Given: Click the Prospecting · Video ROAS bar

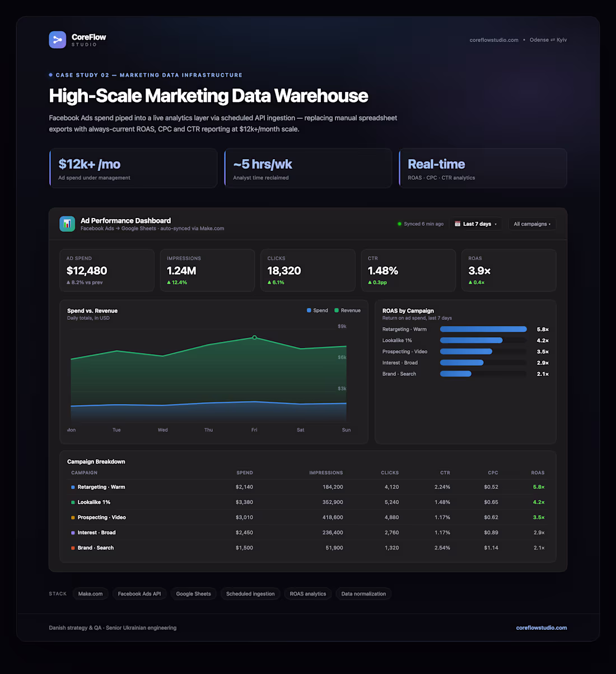Looking at the screenshot, I should click(466, 352).
